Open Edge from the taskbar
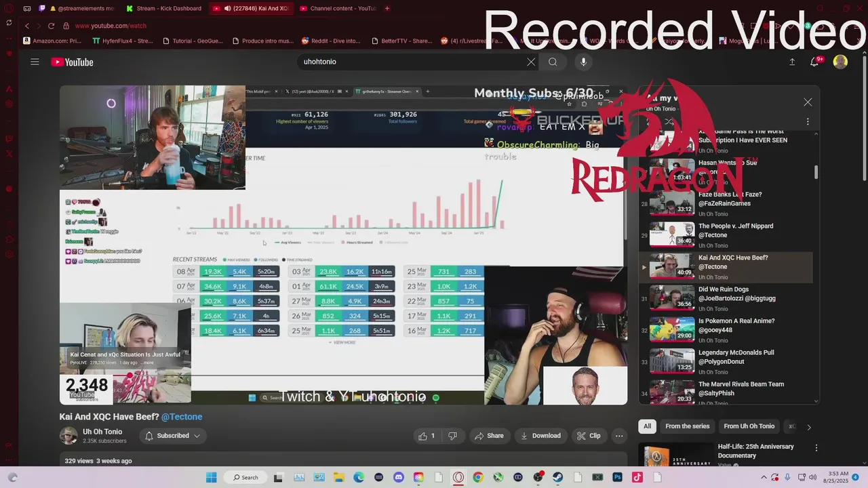Screen dimensions: 868x488 point(358,477)
